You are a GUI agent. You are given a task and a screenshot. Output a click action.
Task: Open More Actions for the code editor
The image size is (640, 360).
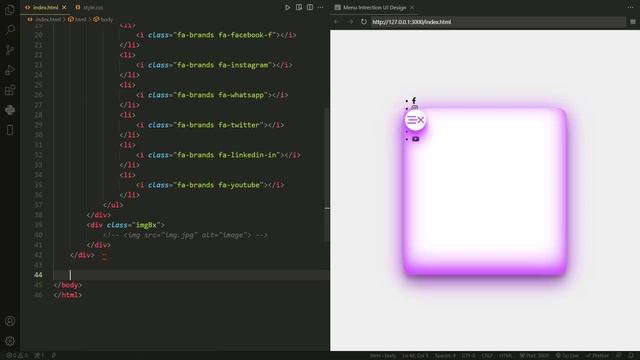pos(321,7)
